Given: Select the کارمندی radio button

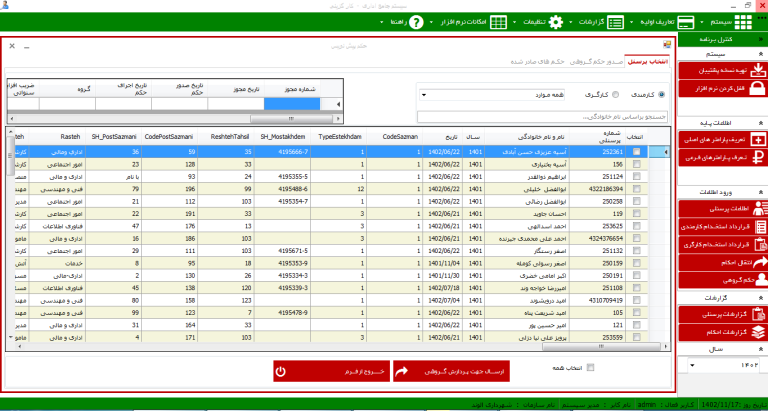Looking at the screenshot, I should click(x=662, y=95).
